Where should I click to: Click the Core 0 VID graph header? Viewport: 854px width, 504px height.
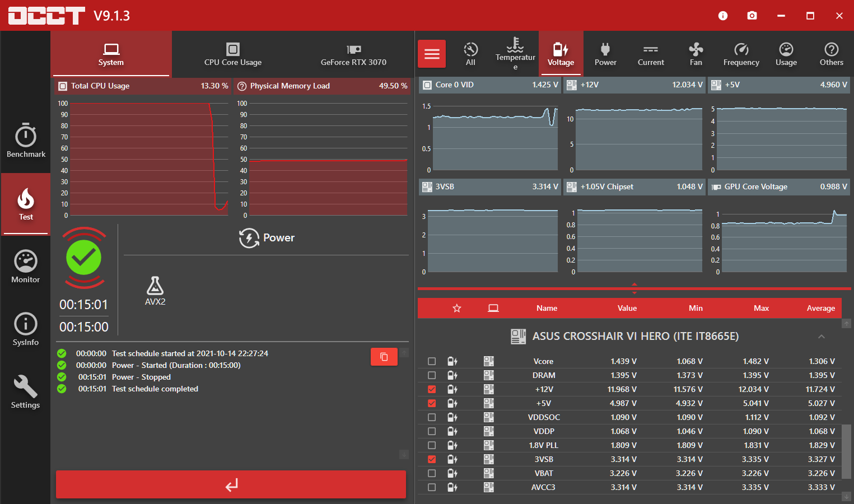(x=490, y=85)
